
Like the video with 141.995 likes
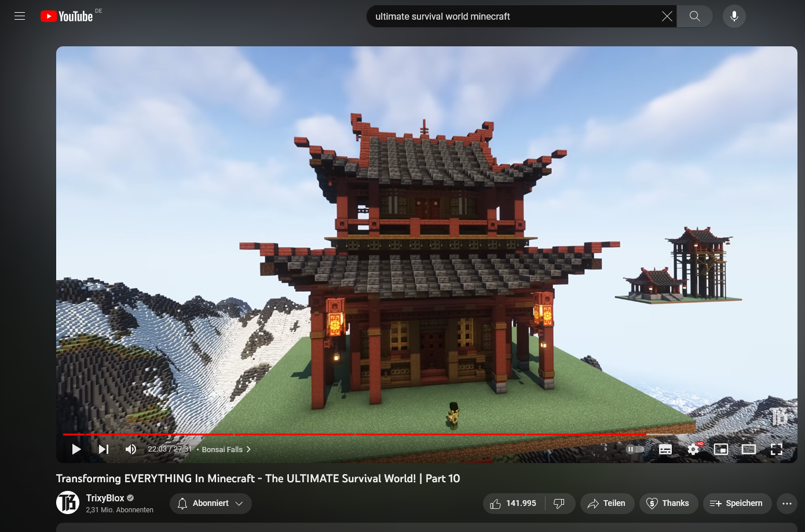point(514,504)
